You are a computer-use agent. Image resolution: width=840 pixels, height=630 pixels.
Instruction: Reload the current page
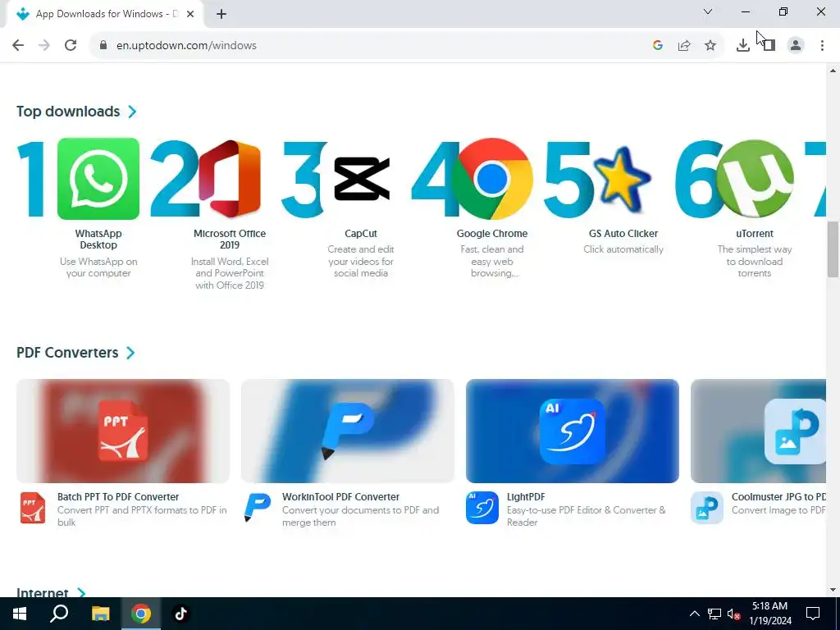[71, 46]
